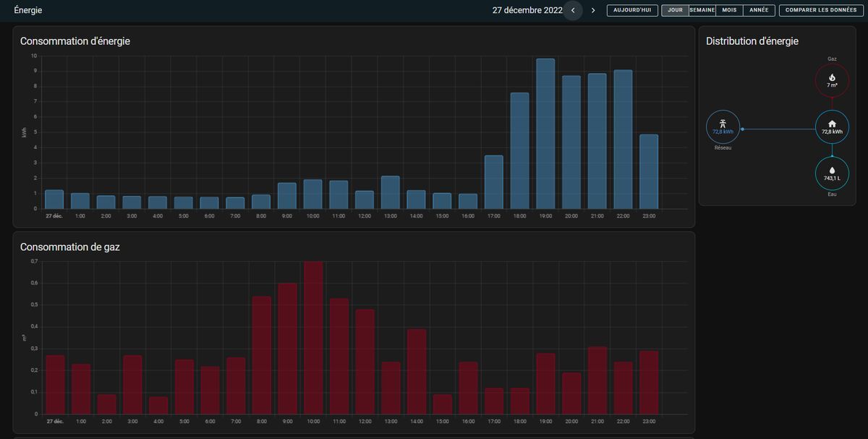The width and height of the screenshot is (868, 439).
Task: Click the Eau water drop circle
Action: [x=832, y=174]
